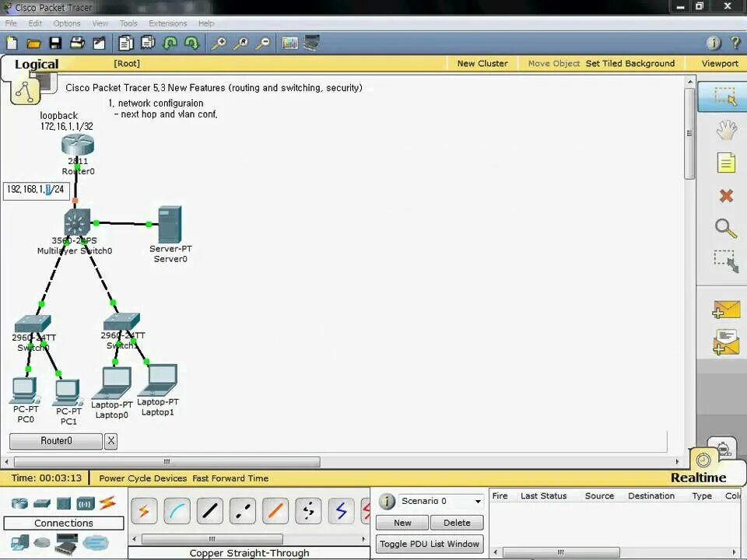Viewport: 747px width, 560px height.
Task: Open a file with the folder icon
Action: [33, 44]
